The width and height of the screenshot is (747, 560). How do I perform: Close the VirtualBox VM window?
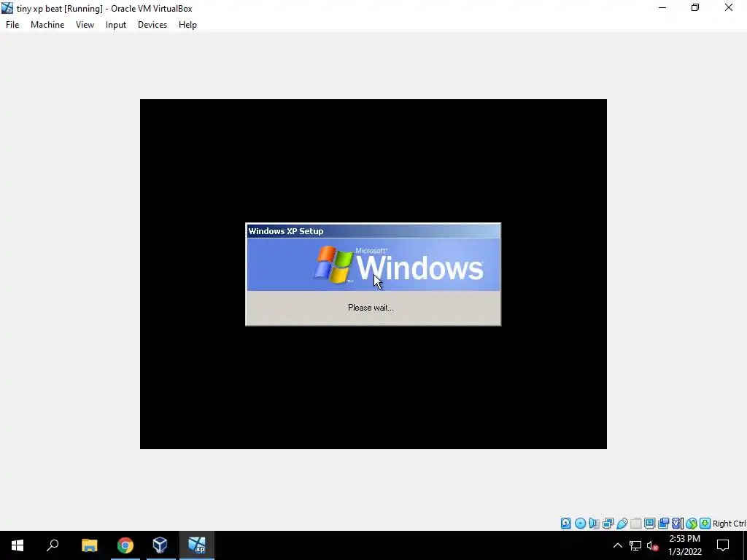[x=729, y=7]
